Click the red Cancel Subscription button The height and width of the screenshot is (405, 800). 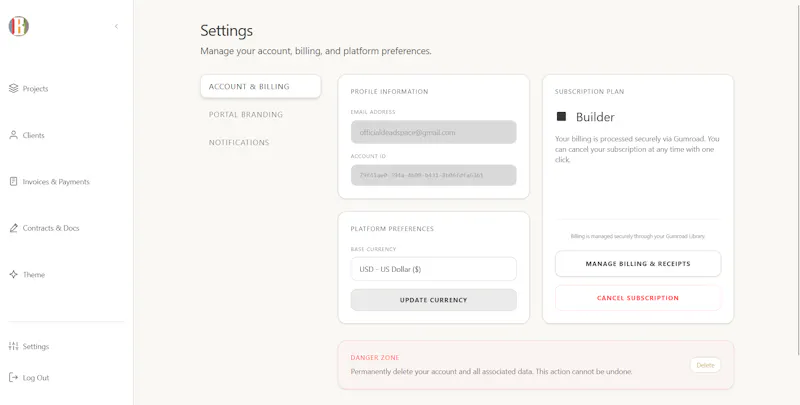pyautogui.click(x=638, y=298)
